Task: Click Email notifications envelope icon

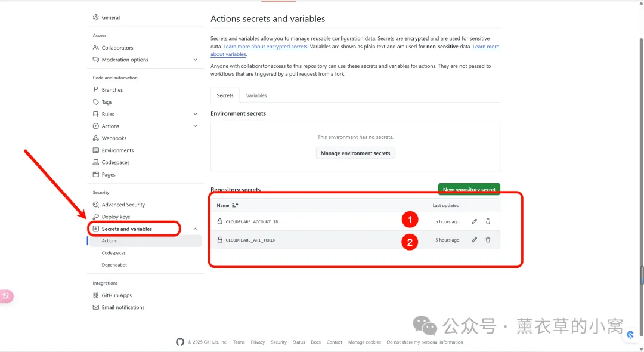Action: (95, 307)
